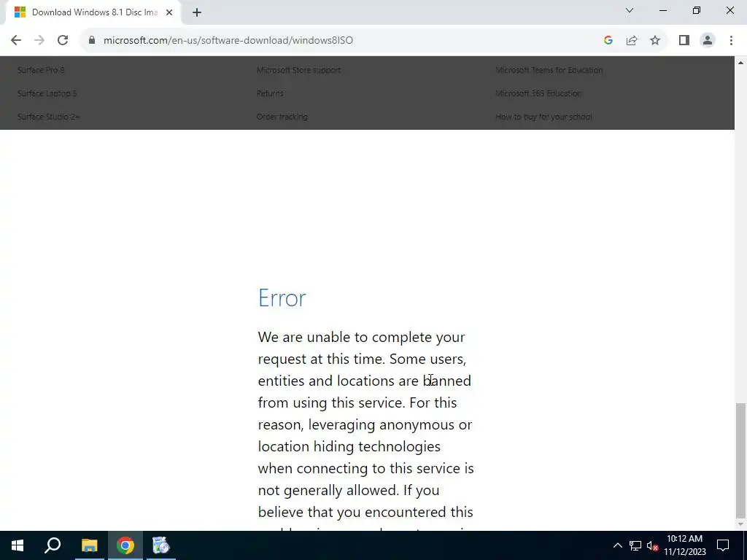Open How to buy for your school
Screen dimensions: 747x560
pos(543,117)
